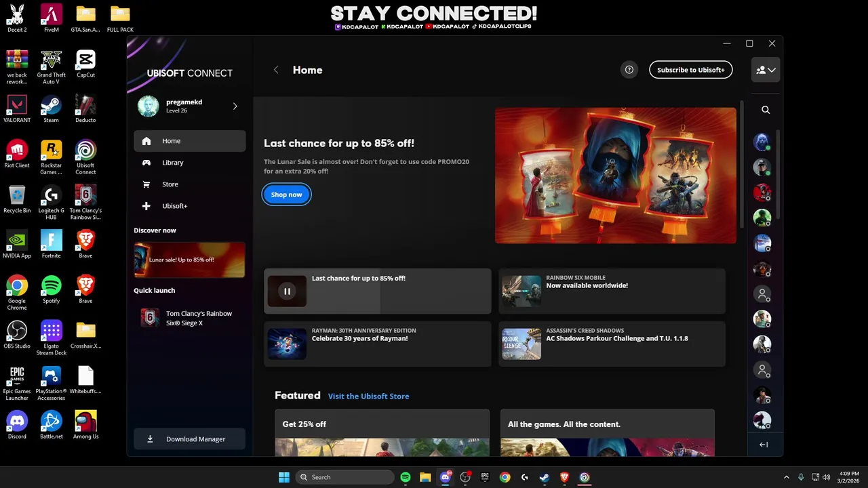The image size is (868, 488).
Task: Open the Spotify desktop shortcut
Action: [51, 289]
